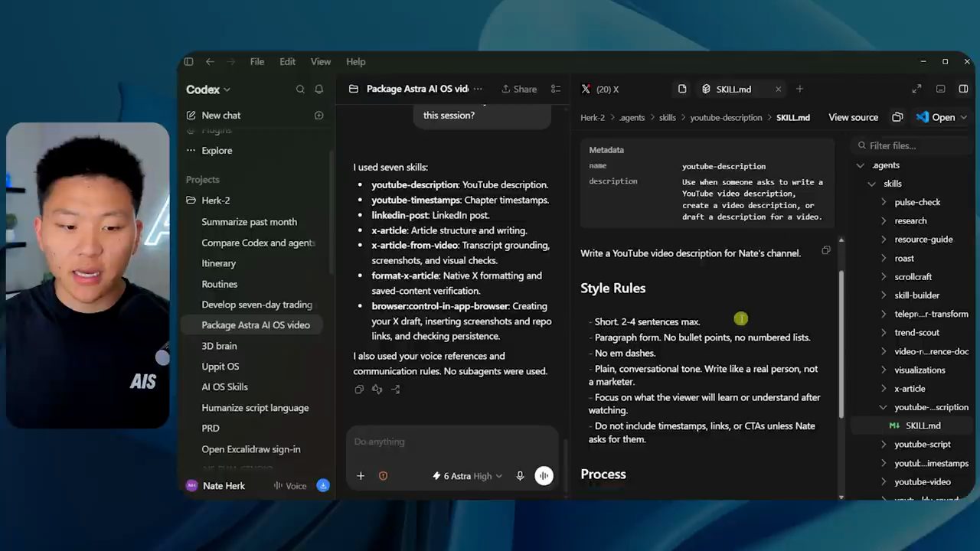Click the blue download icon

click(x=323, y=486)
